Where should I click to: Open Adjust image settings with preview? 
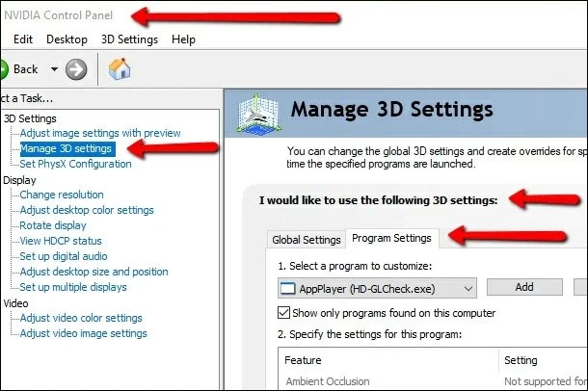[100, 133]
